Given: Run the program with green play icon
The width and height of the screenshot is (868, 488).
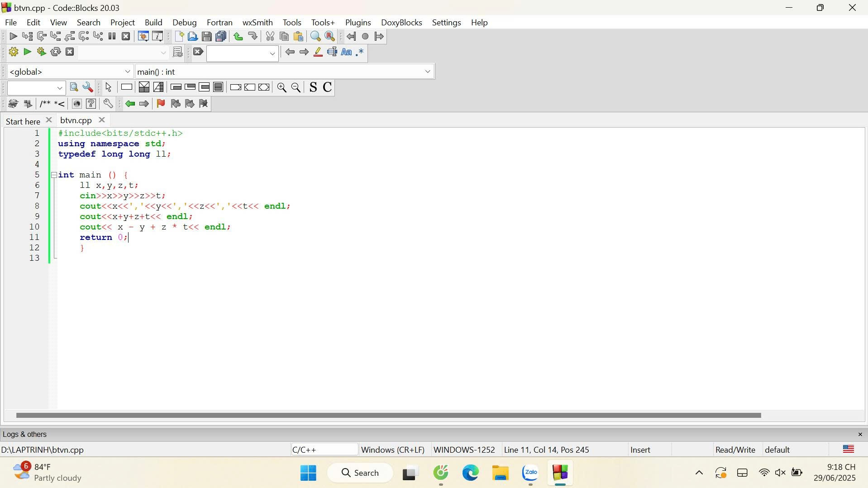Looking at the screenshot, I should tap(27, 52).
